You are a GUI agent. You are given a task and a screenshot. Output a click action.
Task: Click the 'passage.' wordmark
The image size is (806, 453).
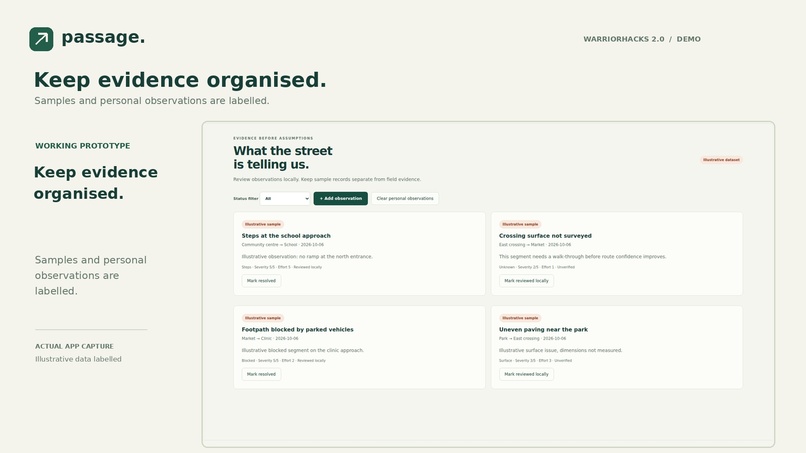[103, 38]
